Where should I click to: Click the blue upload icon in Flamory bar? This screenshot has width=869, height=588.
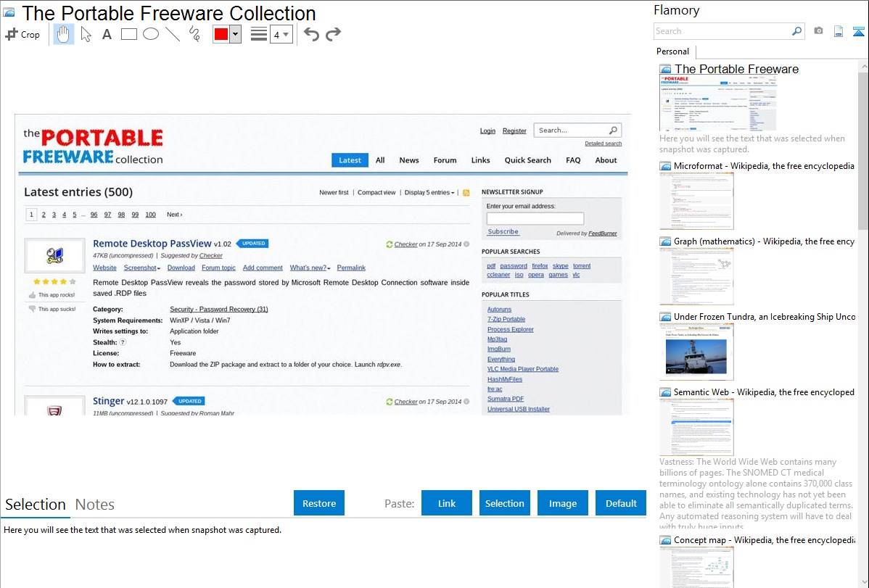point(858,31)
